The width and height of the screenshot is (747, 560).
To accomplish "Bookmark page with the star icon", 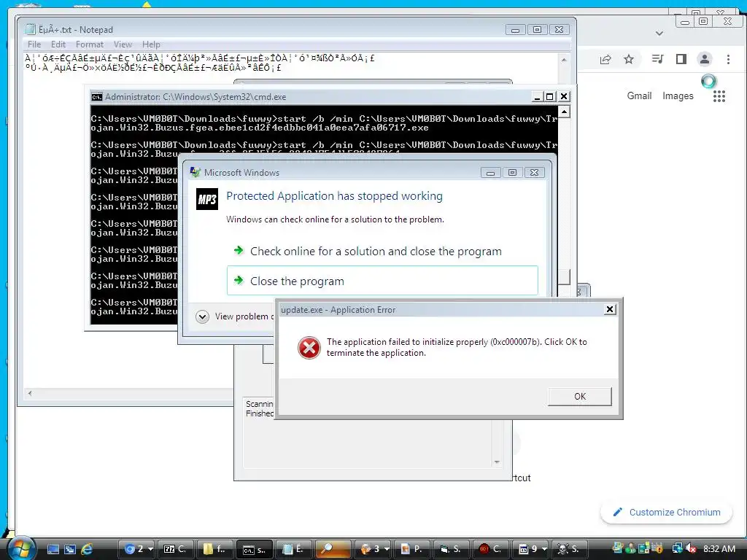I will [x=629, y=59].
